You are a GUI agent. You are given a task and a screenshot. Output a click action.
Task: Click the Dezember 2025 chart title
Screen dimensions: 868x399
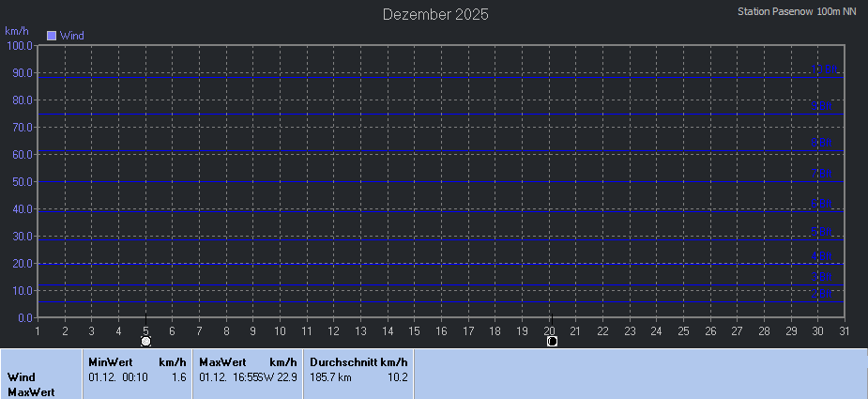tap(435, 15)
